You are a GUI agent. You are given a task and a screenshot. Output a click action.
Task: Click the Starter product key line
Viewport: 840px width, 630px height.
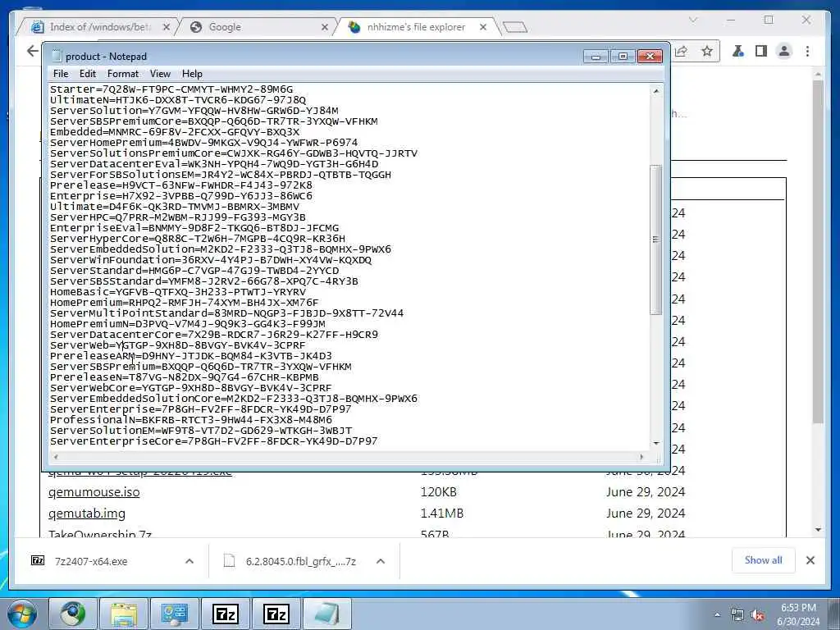(x=171, y=89)
